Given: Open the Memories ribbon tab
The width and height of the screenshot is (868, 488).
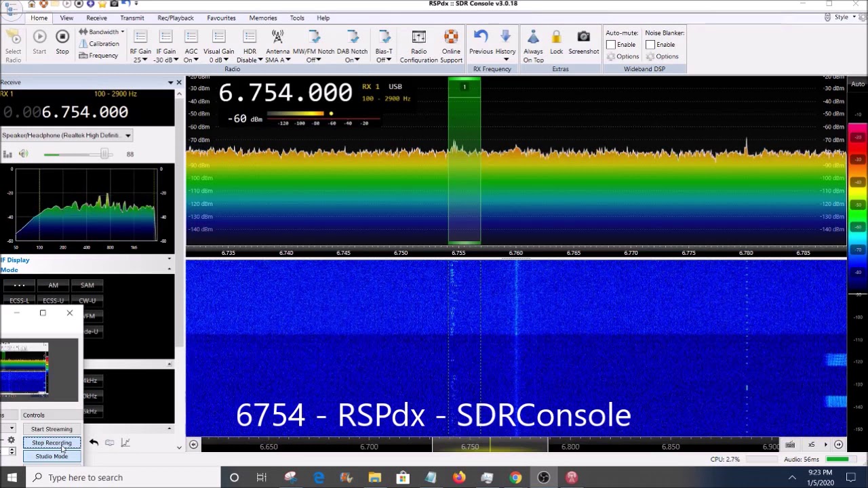Looking at the screenshot, I should [x=263, y=18].
